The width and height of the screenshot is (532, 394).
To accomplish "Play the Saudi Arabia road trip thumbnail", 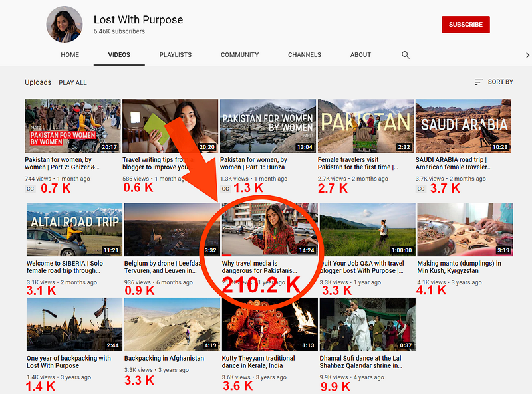I will (463, 126).
